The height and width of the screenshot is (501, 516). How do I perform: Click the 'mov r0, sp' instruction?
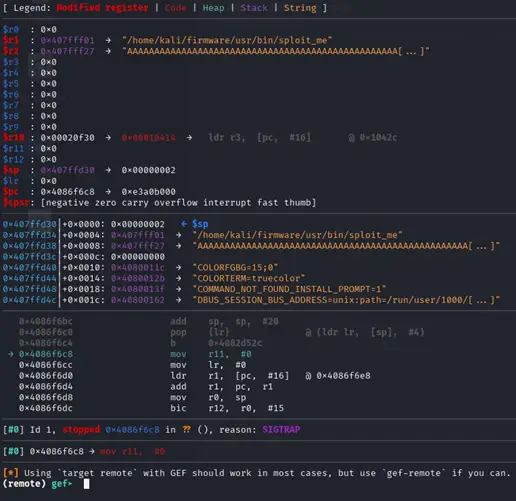click(208, 397)
